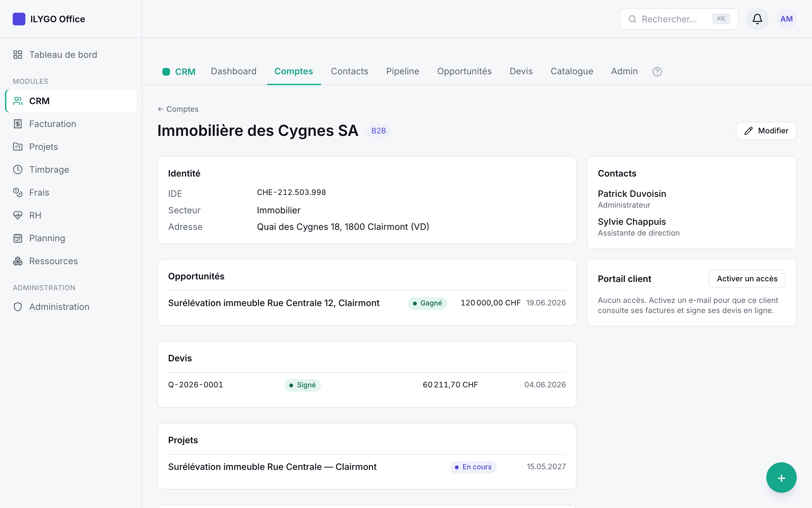The width and height of the screenshot is (812, 508).
Task: Click the Secteur value Immobilier
Action: (278, 210)
